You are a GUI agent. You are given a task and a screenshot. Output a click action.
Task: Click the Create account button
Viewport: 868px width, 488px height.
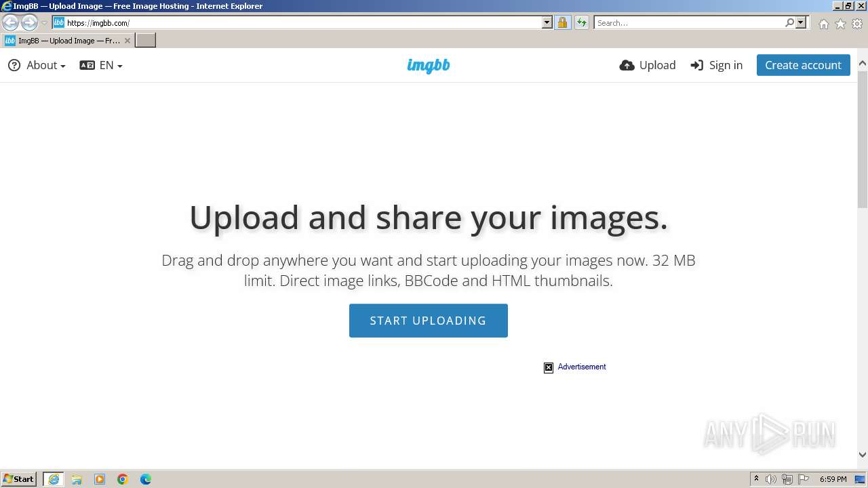click(x=803, y=65)
